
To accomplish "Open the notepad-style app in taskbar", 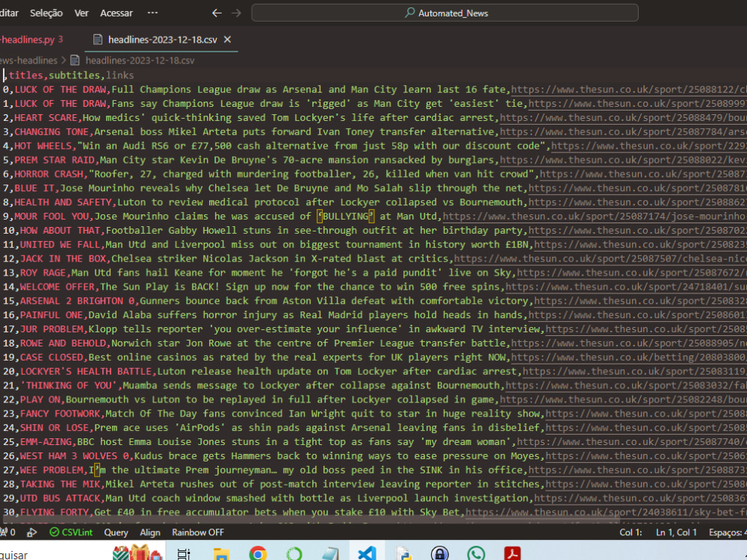I will (331, 554).
